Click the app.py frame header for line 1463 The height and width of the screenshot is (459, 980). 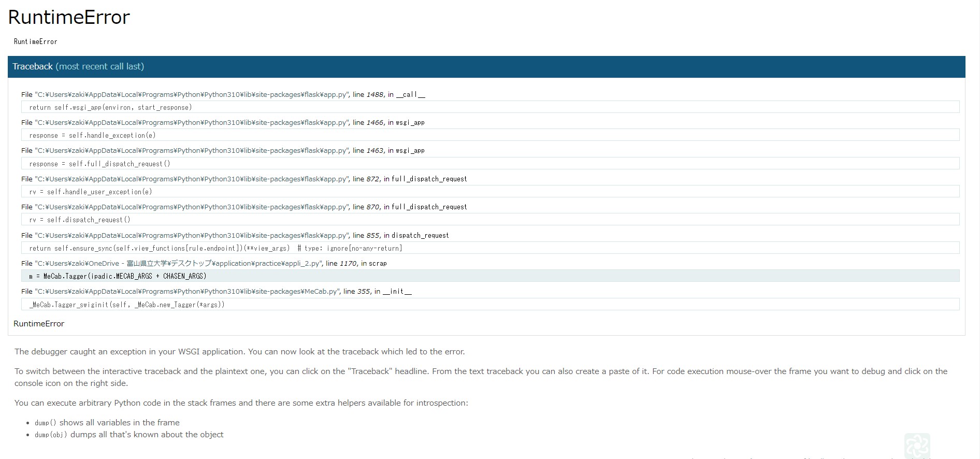click(223, 151)
